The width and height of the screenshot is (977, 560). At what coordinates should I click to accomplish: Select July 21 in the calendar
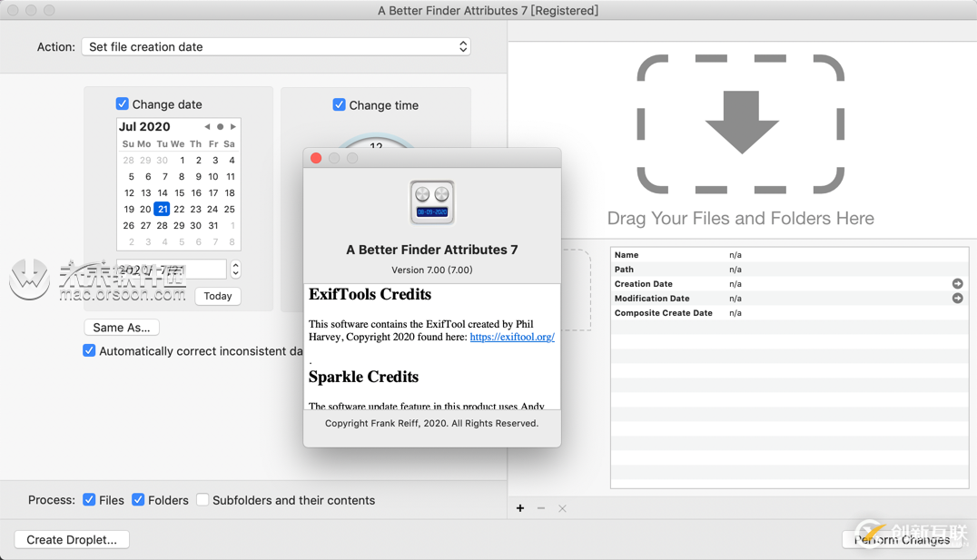coord(162,210)
